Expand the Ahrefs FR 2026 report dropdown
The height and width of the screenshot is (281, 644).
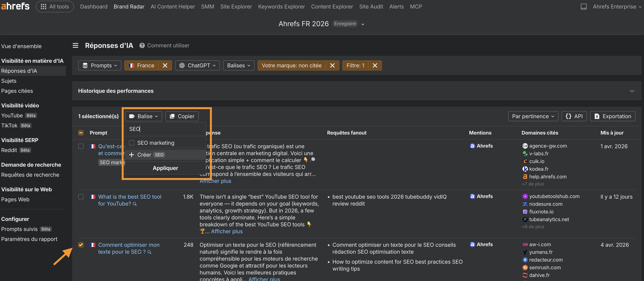point(363,24)
